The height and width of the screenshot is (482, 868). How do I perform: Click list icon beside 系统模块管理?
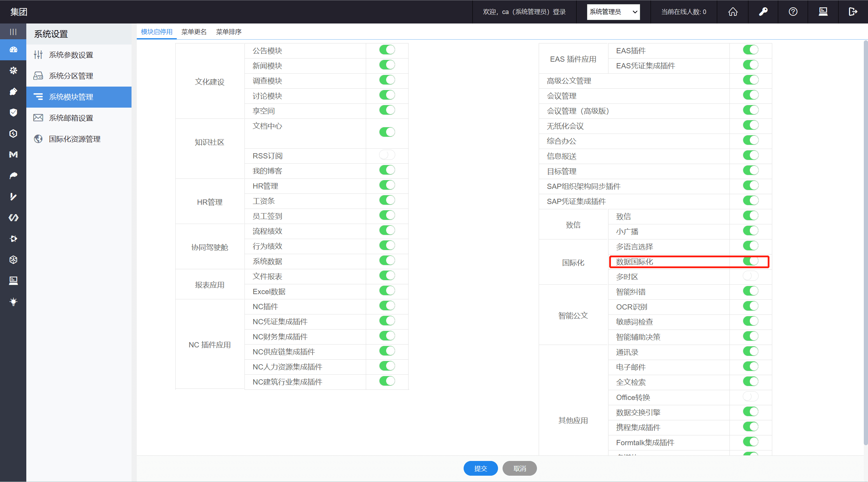[x=38, y=97]
